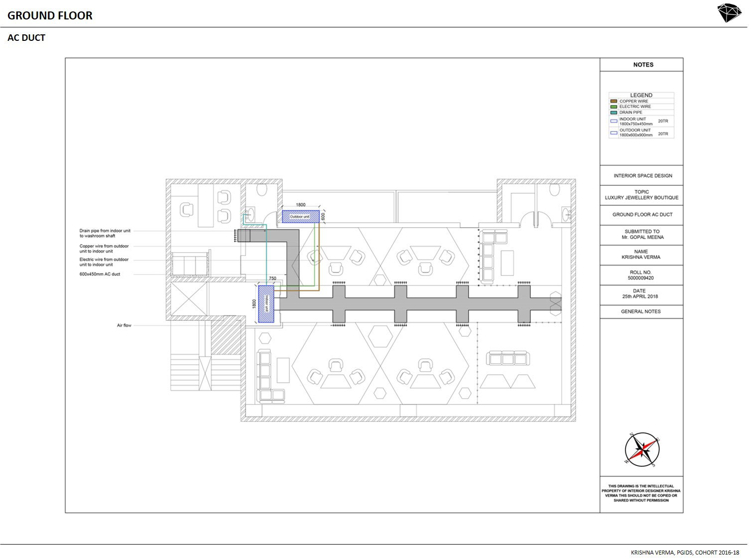Select the hatched Outdoor unit block

tap(300, 216)
